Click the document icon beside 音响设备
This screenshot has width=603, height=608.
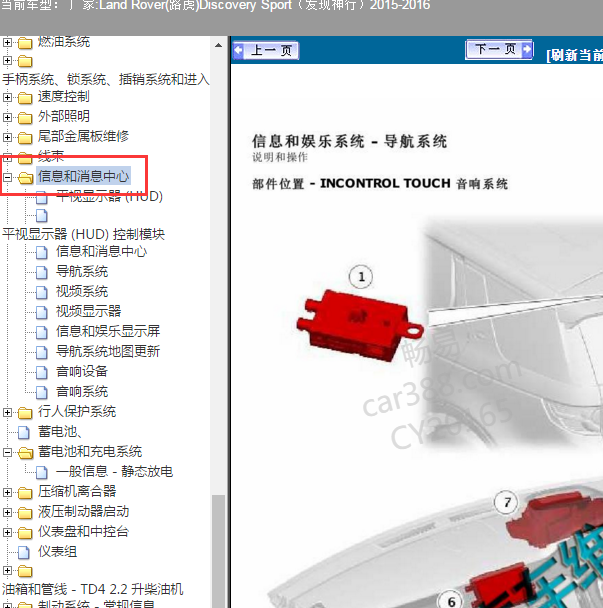(42, 373)
